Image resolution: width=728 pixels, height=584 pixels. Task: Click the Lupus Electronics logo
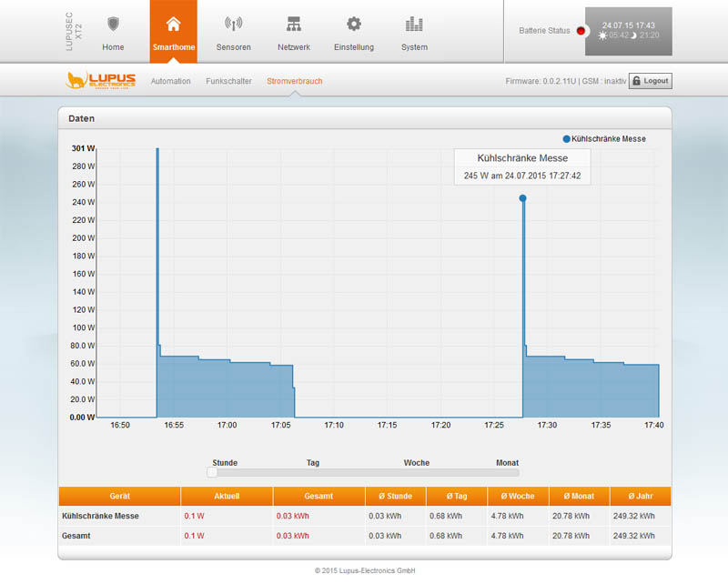pyautogui.click(x=101, y=81)
